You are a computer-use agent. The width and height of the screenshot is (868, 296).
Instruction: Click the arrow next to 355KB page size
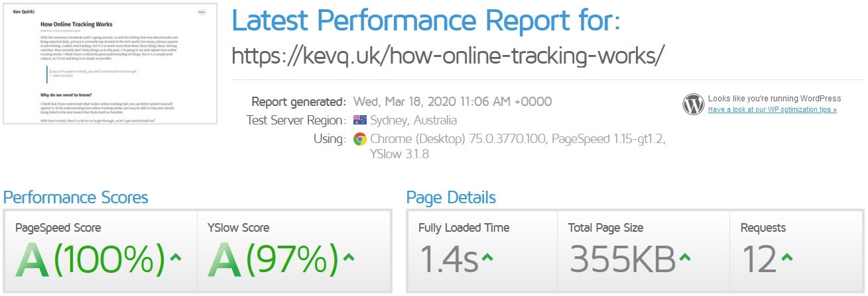(x=686, y=257)
